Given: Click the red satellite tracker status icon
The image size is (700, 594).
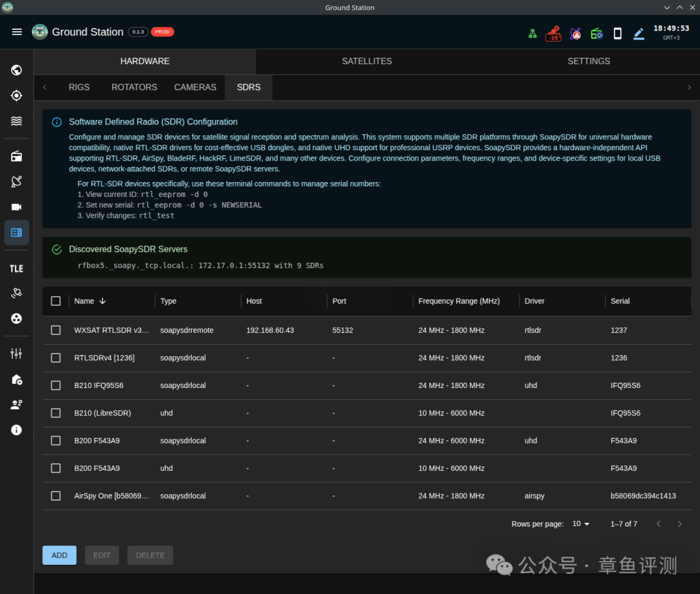Looking at the screenshot, I should [554, 34].
